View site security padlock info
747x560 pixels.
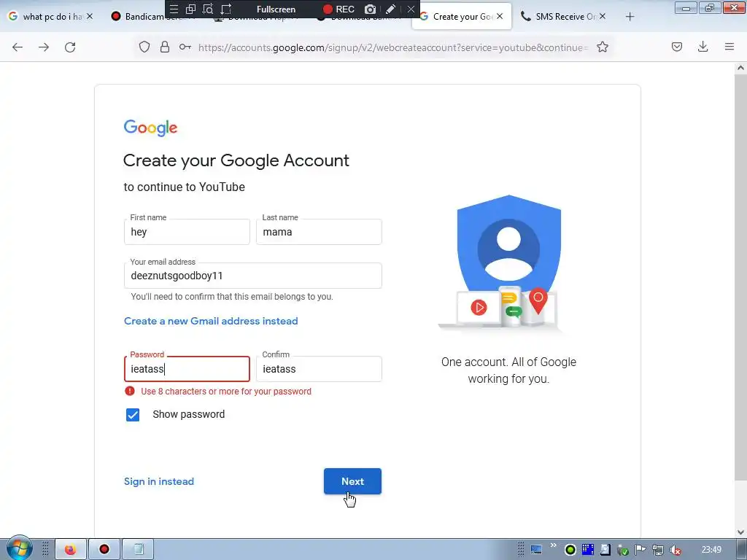165,47
